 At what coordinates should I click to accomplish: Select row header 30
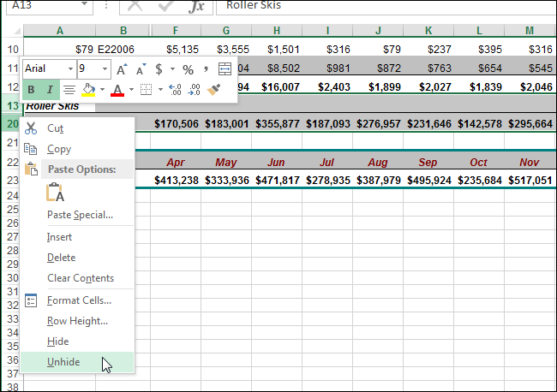coord(13,278)
